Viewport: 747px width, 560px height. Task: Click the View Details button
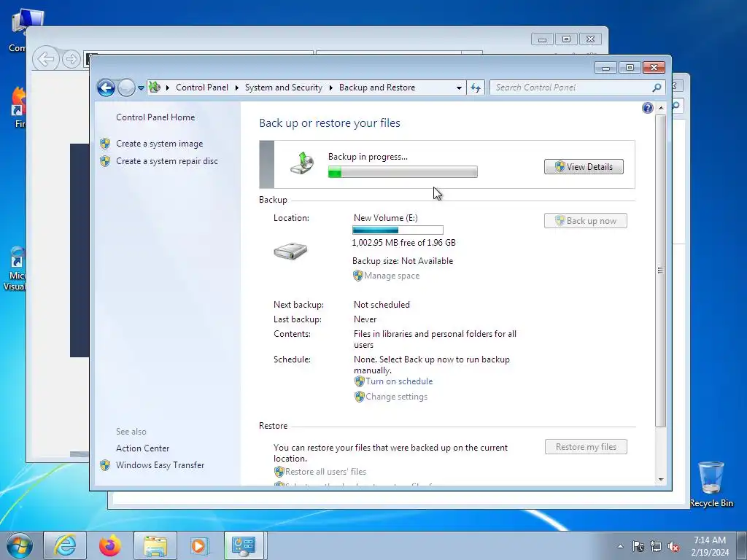pos(584,167)
